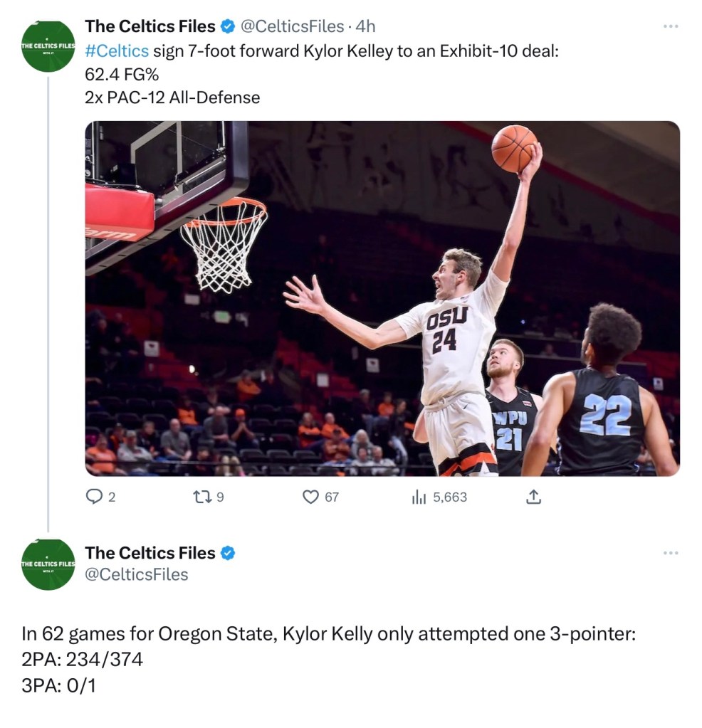Click the @CelticsFiles handle on first tweet
The width and height of the screenshot is (702, 728).
click(x=292, y=26)
